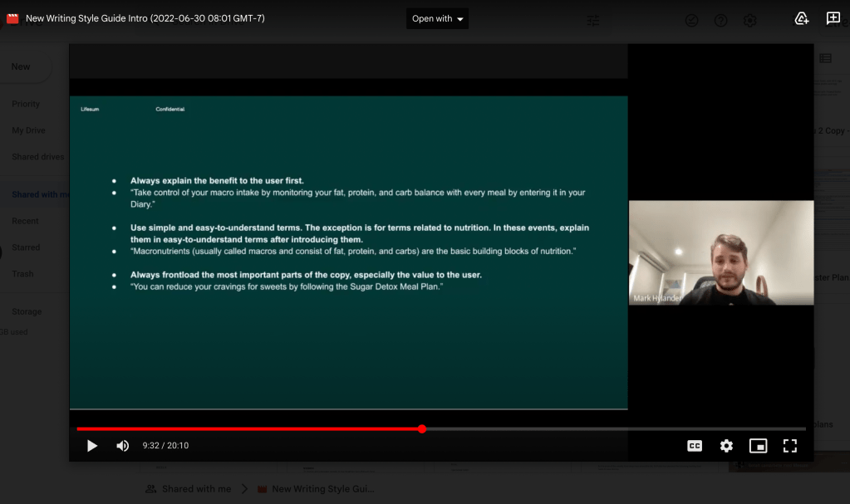The height and width of the screenshot is (504, 850).
Task: Open the New Writing Style Gui... breadcrumb
Action: point(322,489)
